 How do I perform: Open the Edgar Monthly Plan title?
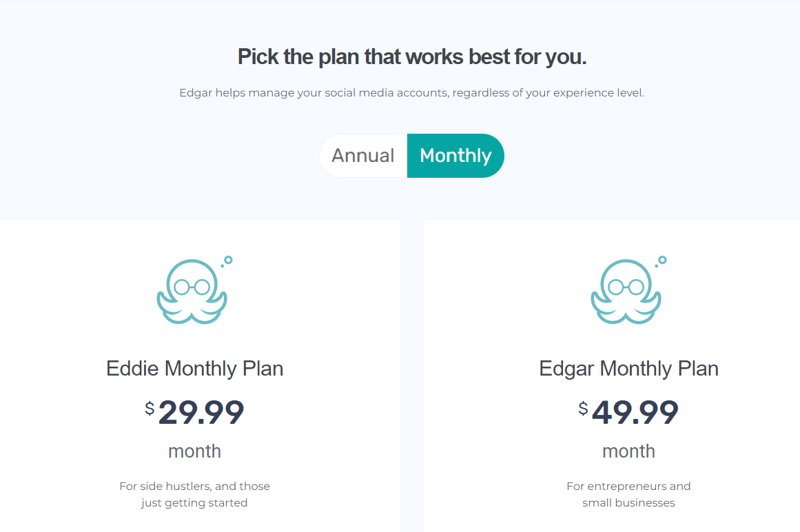628,368
